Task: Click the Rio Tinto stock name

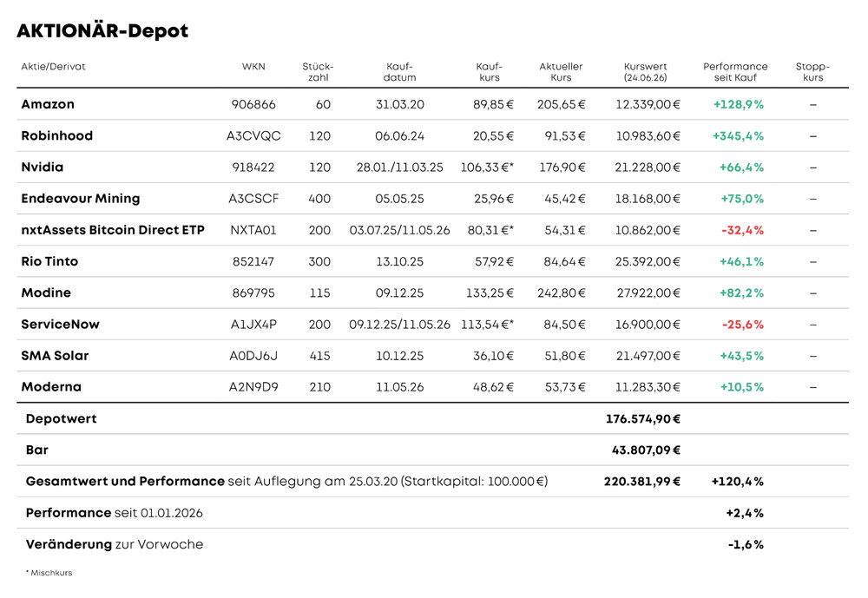Action: pos(49,261)
